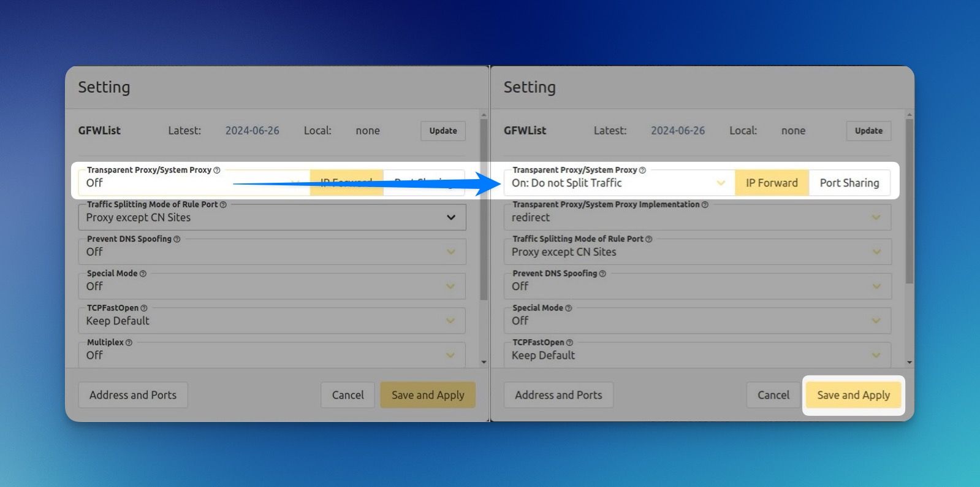
Task: Expand the 'redirect' implementation dropdown
Action: 696,218
